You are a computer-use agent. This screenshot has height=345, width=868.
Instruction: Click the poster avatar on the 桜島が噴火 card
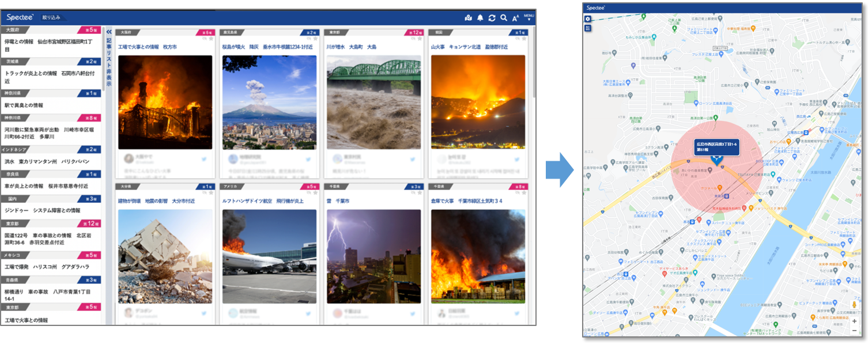(x=233, y=158)
